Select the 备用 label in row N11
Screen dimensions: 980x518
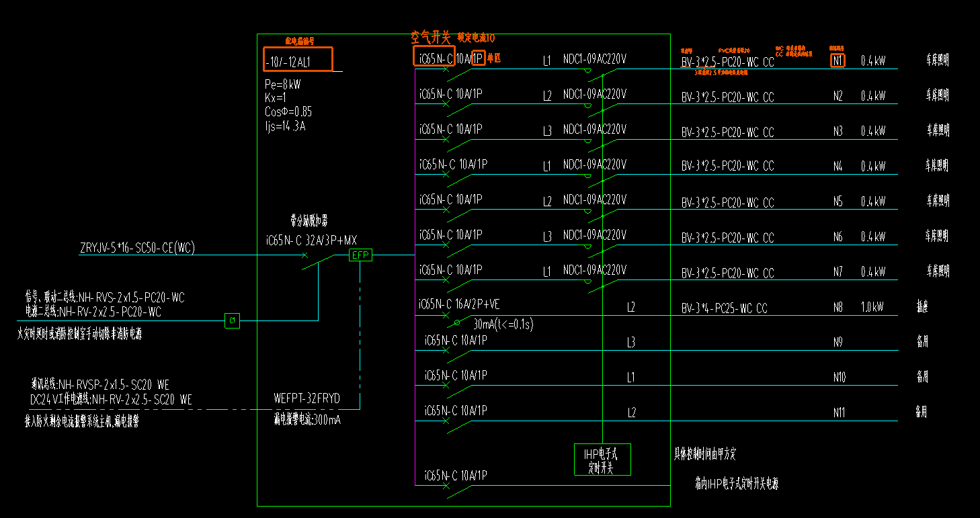pos(922,411)
